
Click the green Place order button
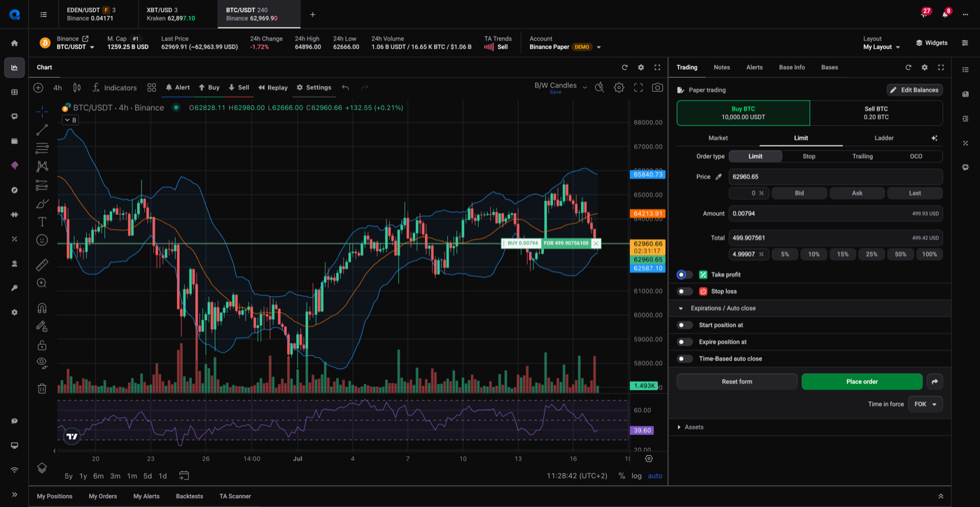pos(862,382)
